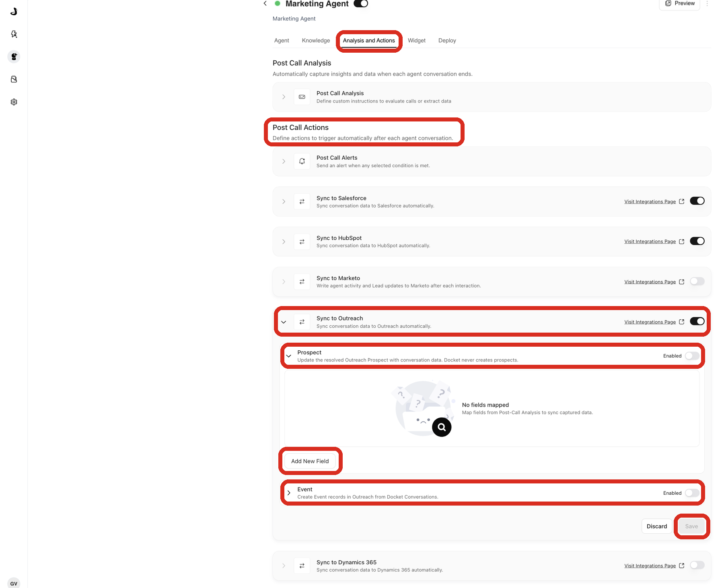Enable the Prospect toggle
Screen dimensions: 724x588
click(x=692, y=356)
